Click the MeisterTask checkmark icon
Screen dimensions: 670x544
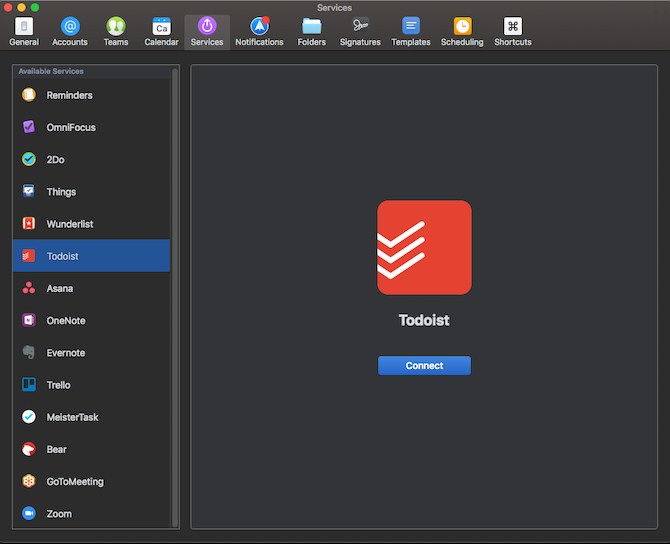[29, 417]
